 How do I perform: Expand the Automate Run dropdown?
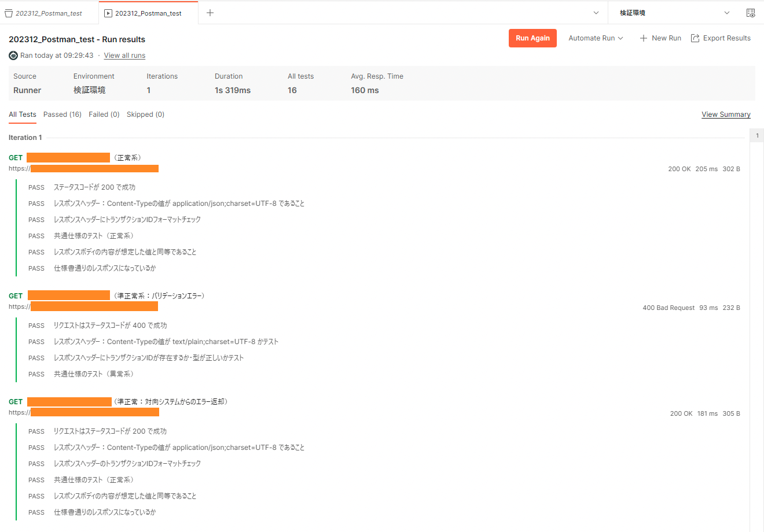point(595,38)
